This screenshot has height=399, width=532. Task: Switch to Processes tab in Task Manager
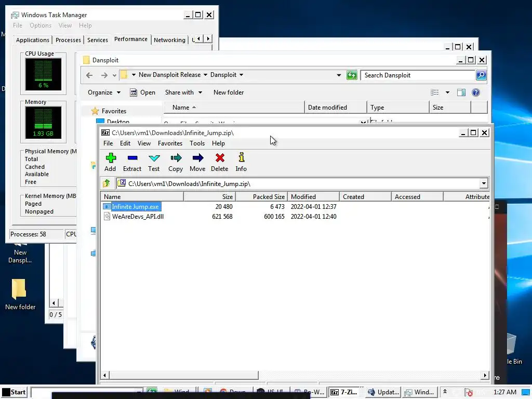point(68,40)
